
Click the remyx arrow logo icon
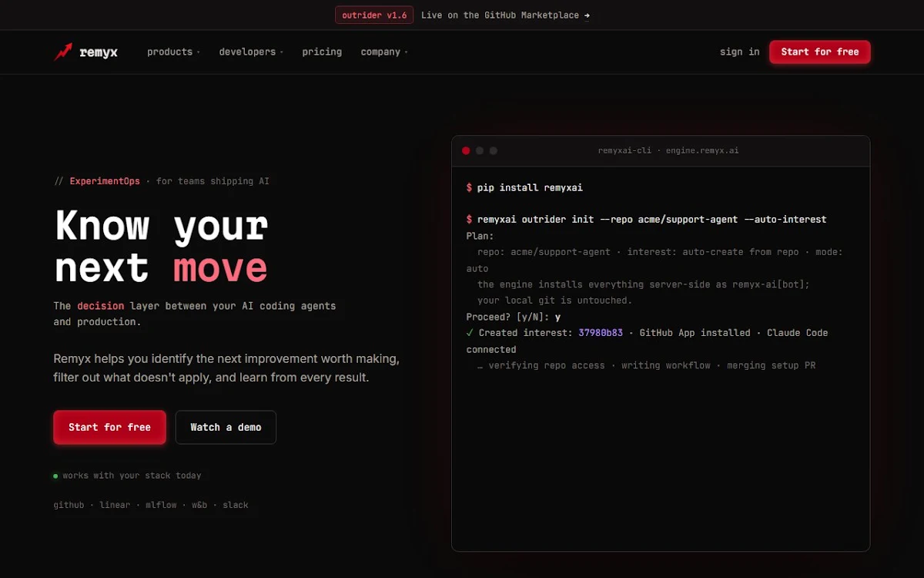pyautogui.click(x=63, y=52)
